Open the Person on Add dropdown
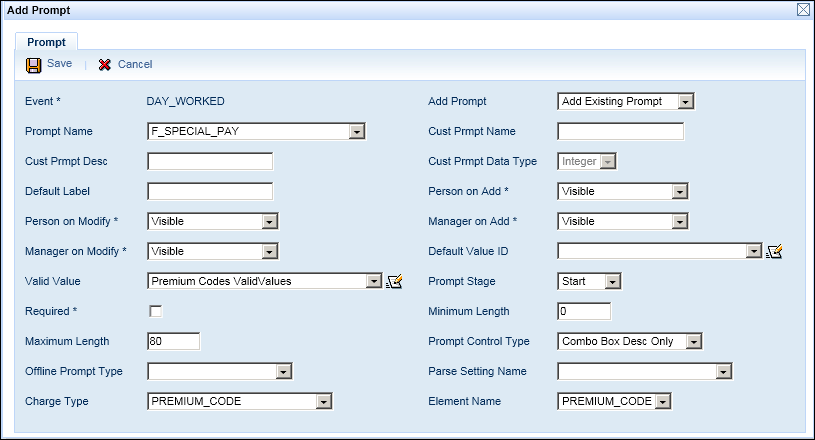815x440 pixels. [679, 192]
